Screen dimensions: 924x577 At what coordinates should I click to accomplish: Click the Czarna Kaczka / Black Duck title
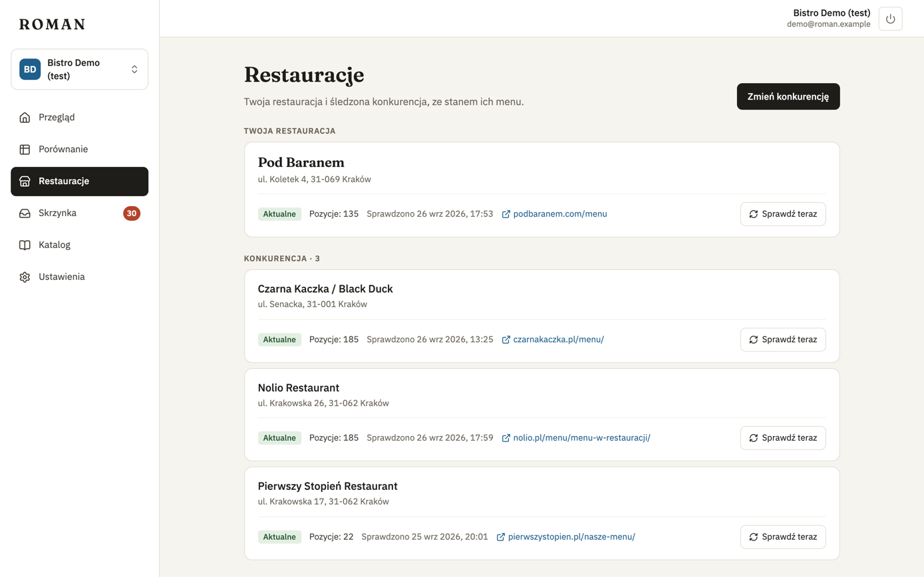pos(325,289)
